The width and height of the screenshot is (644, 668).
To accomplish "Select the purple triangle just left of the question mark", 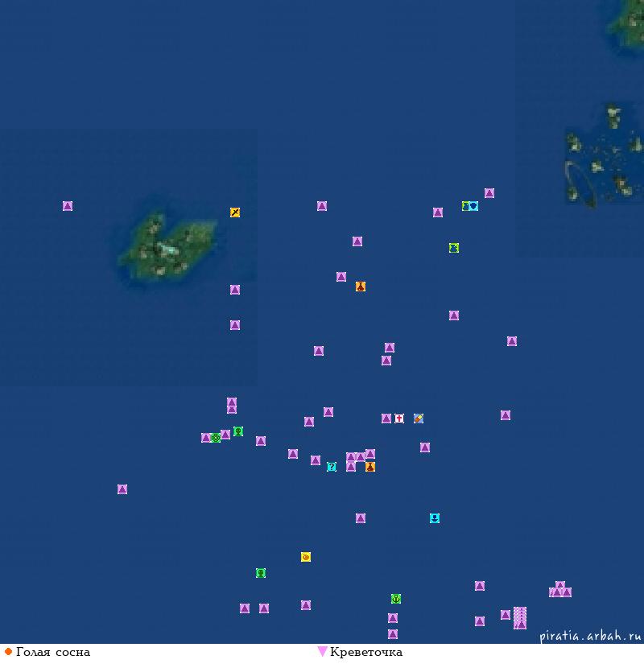I will [x=316, y=460].
